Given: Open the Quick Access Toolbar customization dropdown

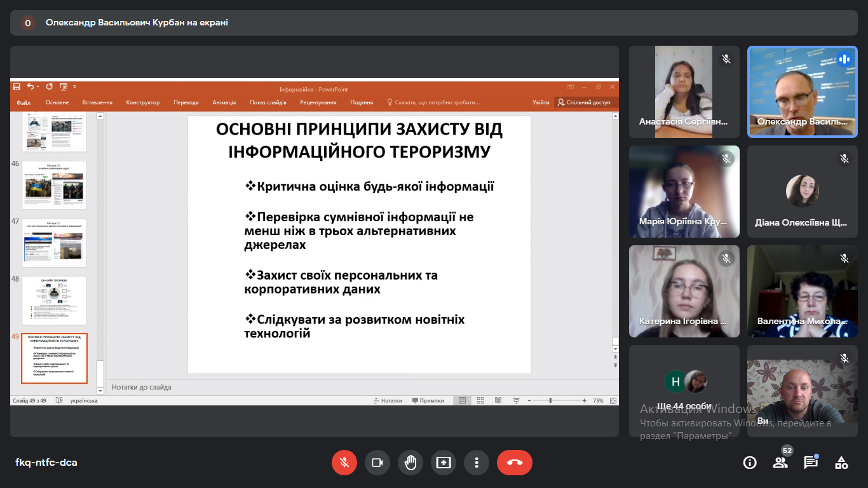Looking at the screenshot, I should coord(74,87).
